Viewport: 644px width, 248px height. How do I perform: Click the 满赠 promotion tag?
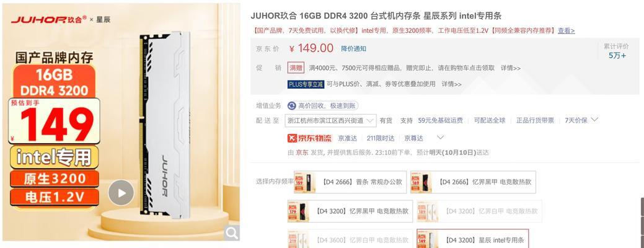click(x=296, y=68)
